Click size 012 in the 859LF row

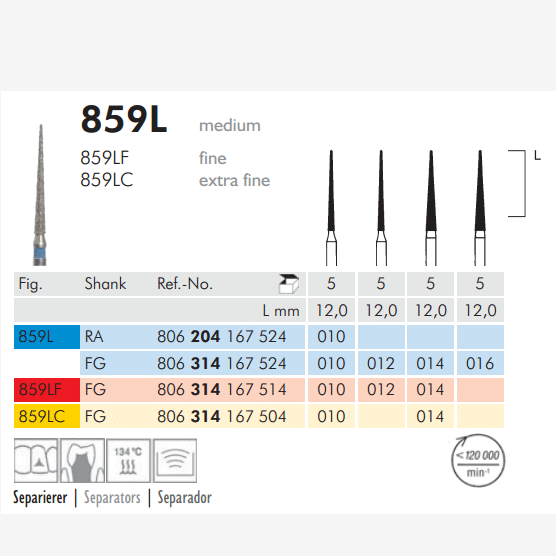(381, 390)
